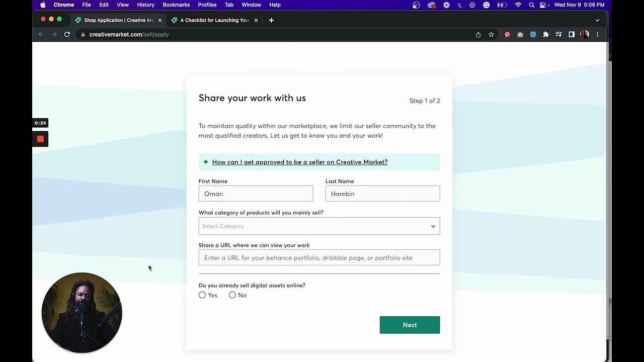Viewport: 644px width, 362px height.
Task: Select No for selling digital assets
Action: click(x=232, y=295)
